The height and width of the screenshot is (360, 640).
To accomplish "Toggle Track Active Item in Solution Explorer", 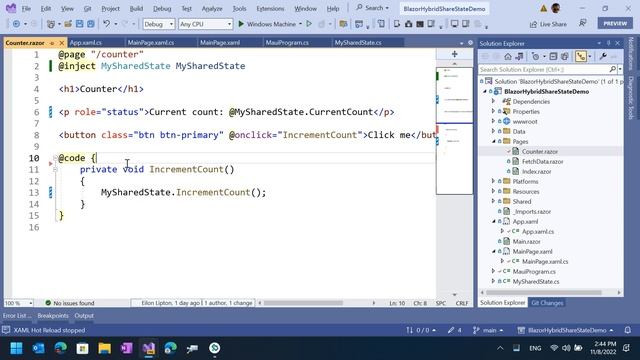I will pos(580,56).
